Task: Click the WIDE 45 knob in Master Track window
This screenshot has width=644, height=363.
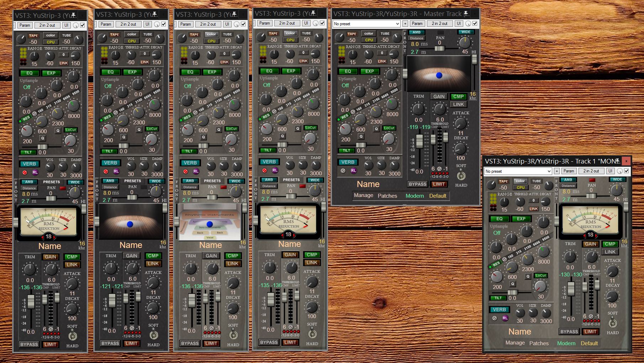Action: pos(465,42)
